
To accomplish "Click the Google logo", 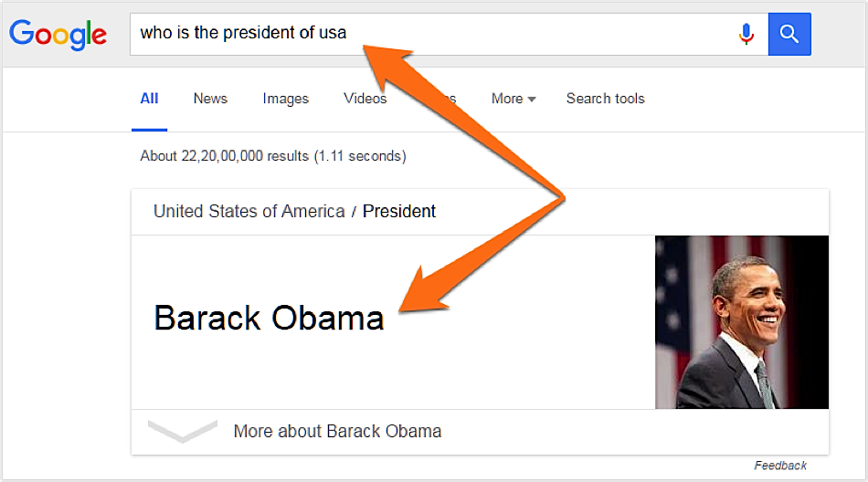I will [58, 35].
